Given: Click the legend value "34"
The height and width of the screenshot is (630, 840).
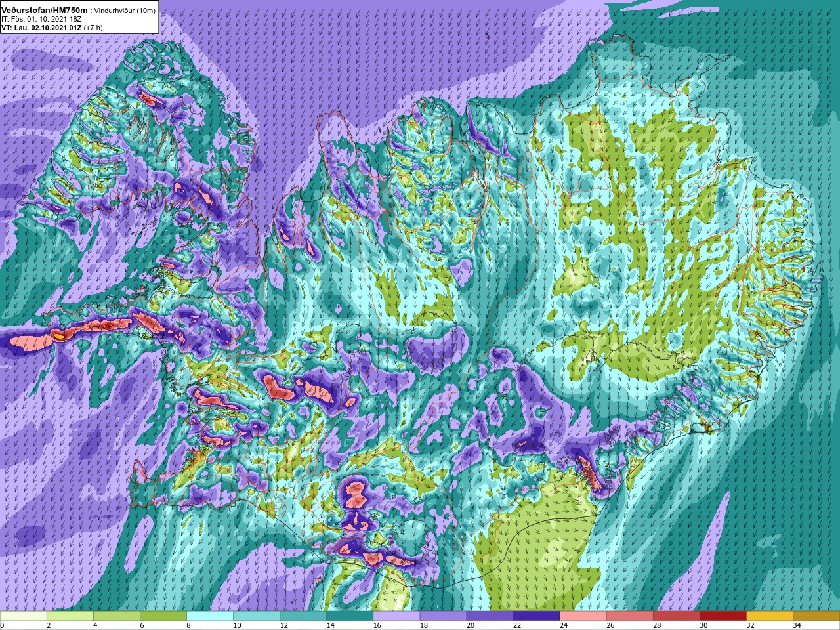Looking at the screenshot, I should 796,625.
